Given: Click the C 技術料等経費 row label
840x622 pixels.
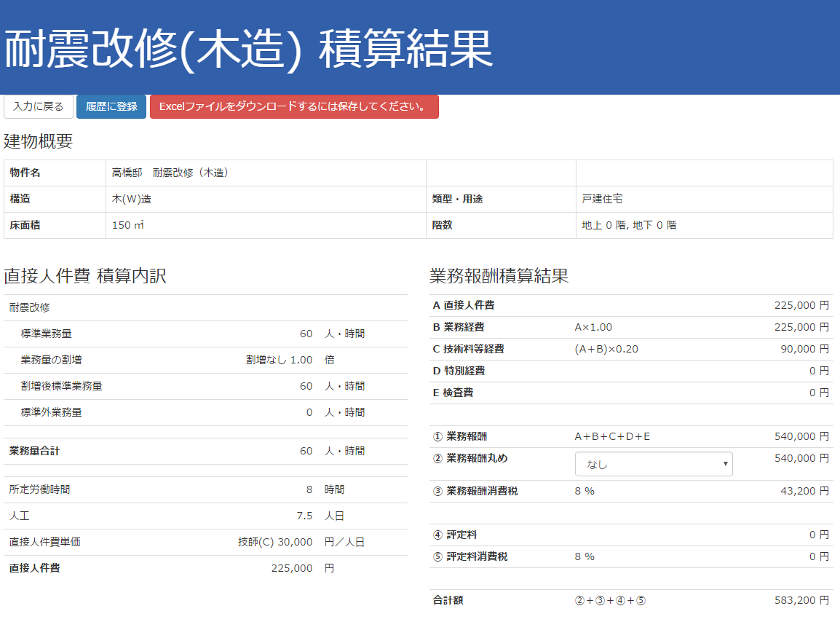Looking at the screenshot, I should click(x=468, y=349).
